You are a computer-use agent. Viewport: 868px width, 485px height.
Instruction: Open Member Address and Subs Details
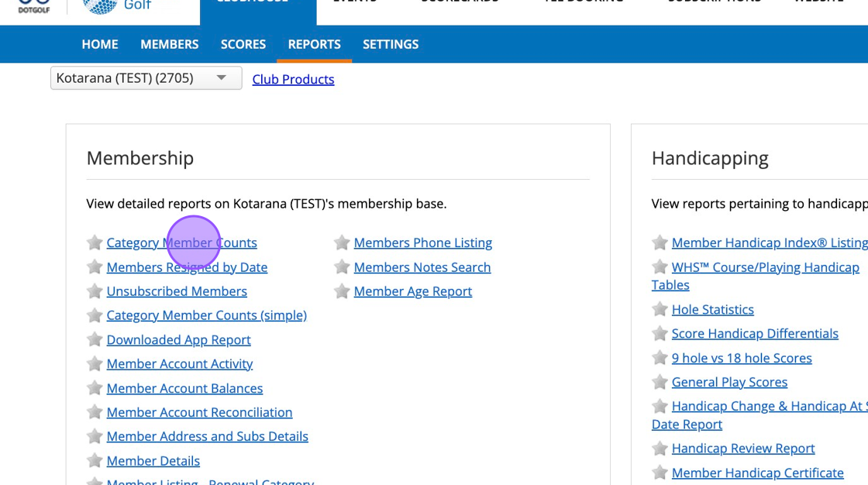point(208,436)
